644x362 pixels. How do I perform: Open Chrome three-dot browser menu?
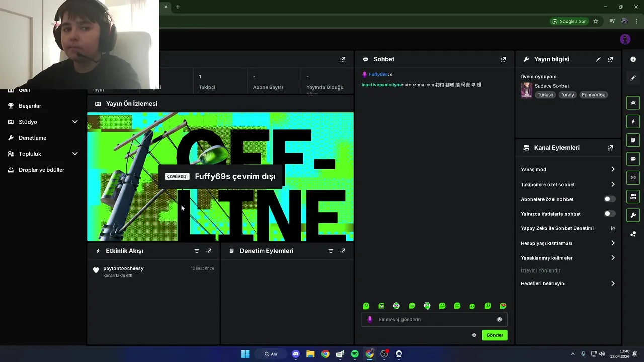(636, 21)
